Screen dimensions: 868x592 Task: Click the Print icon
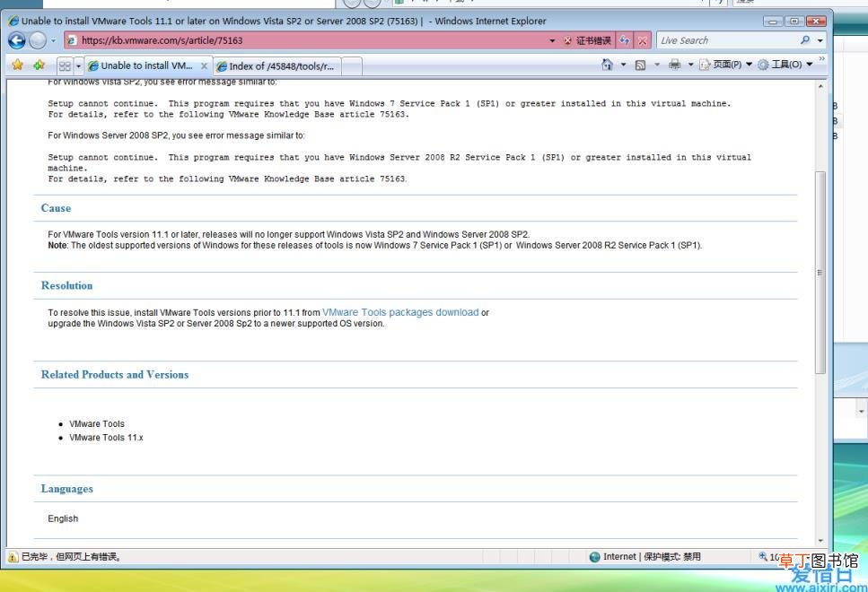[x=674, y=65]
